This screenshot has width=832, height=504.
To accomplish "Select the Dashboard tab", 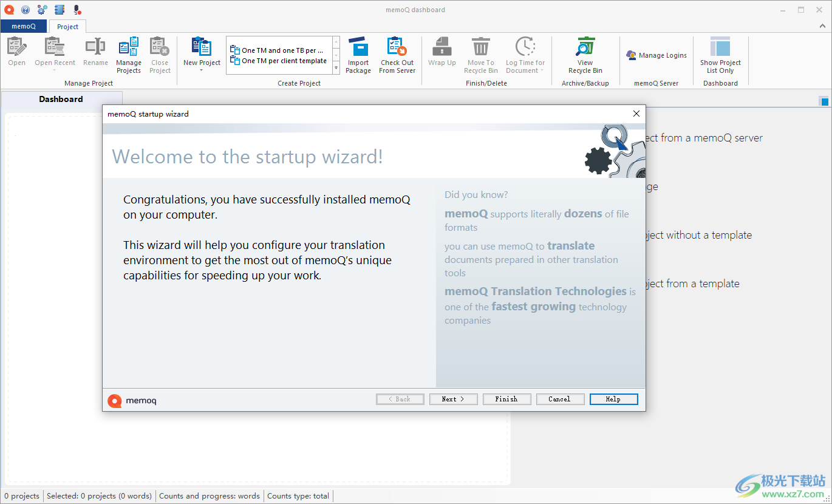I will click(61, 98).
